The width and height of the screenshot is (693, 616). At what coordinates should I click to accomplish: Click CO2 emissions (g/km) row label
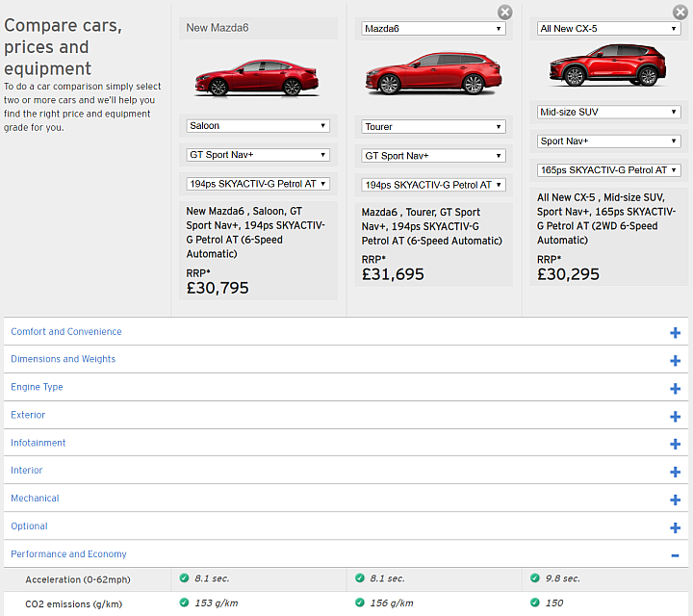pyautogui.click(x=74, y=604)
